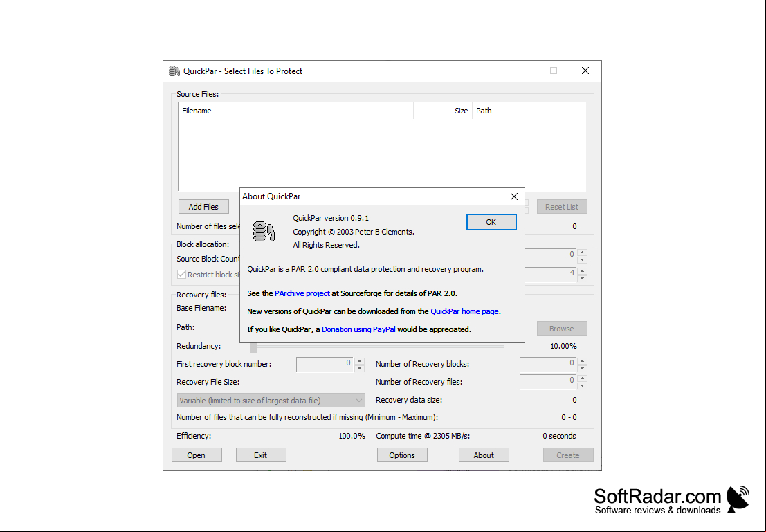Click the compute time value "0 seconds"
Screen dimensions: 766x532
tap(559, 436)
